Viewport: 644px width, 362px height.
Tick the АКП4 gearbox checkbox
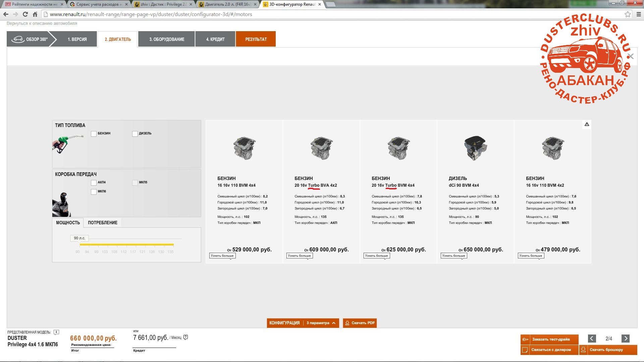point(94,183)
